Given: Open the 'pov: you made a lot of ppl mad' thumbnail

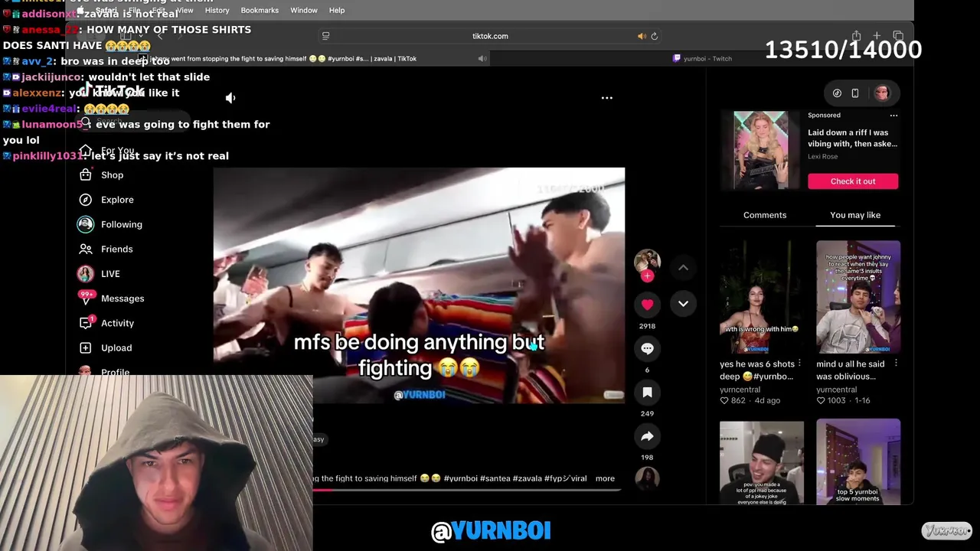Looking at the screenshot, I should tap(762, 461).
